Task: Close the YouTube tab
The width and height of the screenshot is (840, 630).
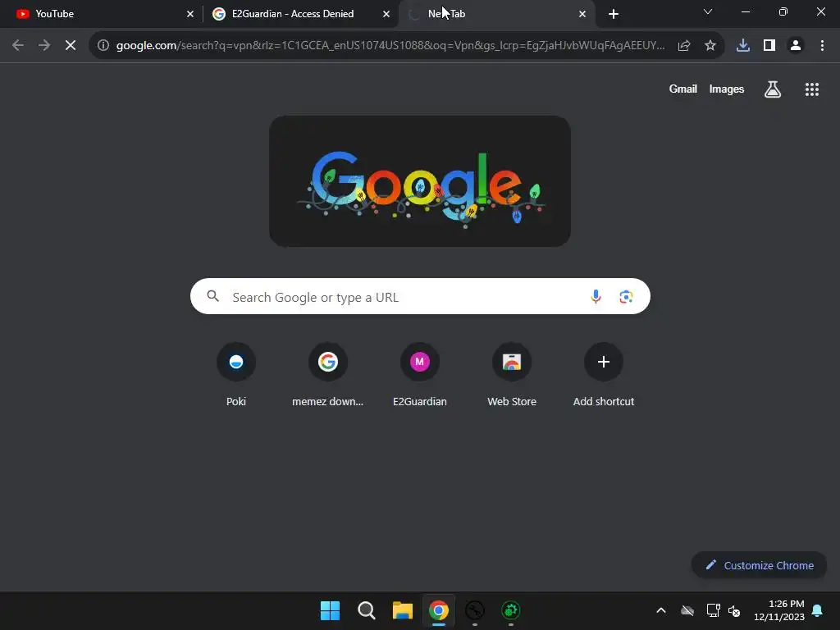Action: point(189,14)
